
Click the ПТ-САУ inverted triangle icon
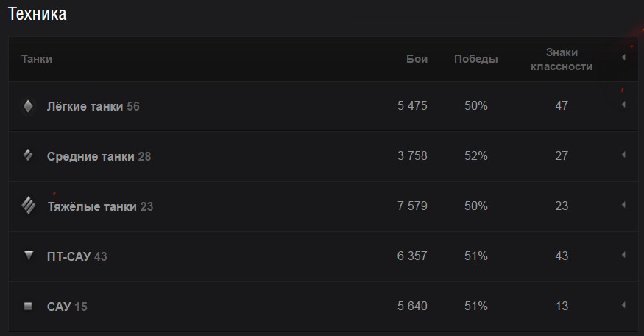click(29, 256)
